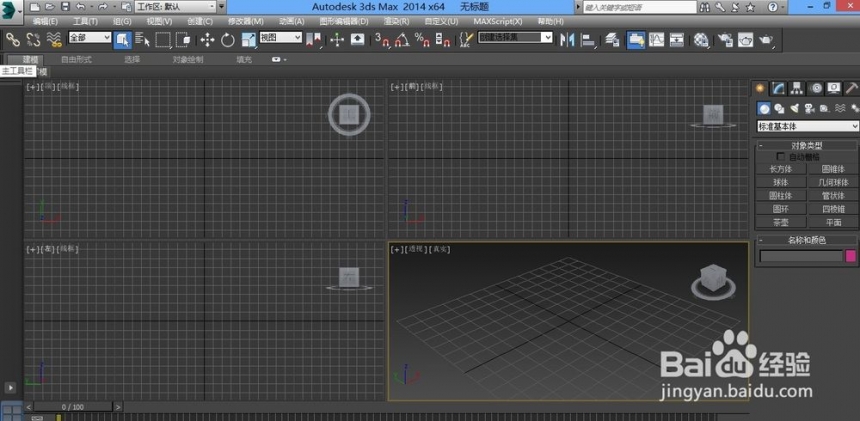Image resolution: width=860 pixels, height=421 pixels.
Task: Click the 圆柱体 cylinder button
Action: (781, 196)
